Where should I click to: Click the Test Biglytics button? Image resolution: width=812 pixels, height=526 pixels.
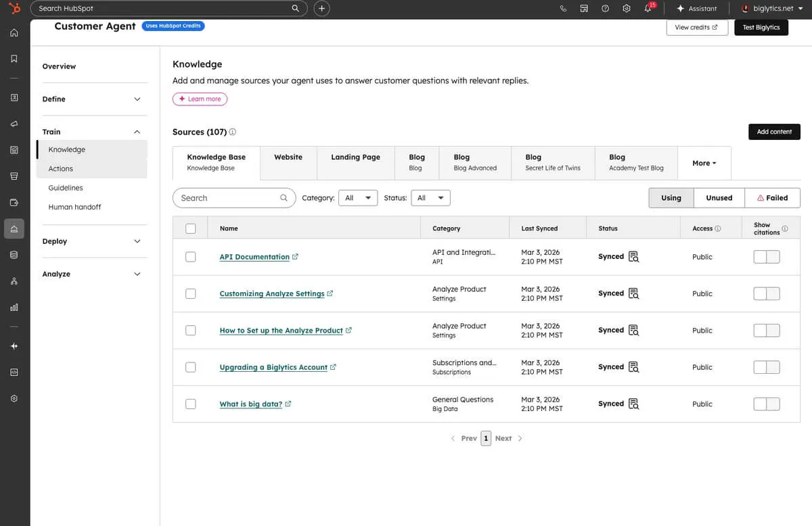(x=761, y=28)
